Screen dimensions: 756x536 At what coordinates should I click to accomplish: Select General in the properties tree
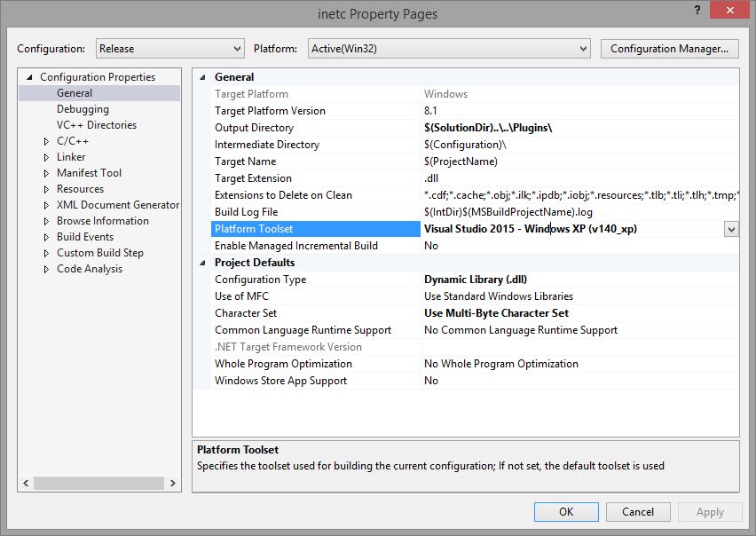pyautogui.click(x=75, y=93)
